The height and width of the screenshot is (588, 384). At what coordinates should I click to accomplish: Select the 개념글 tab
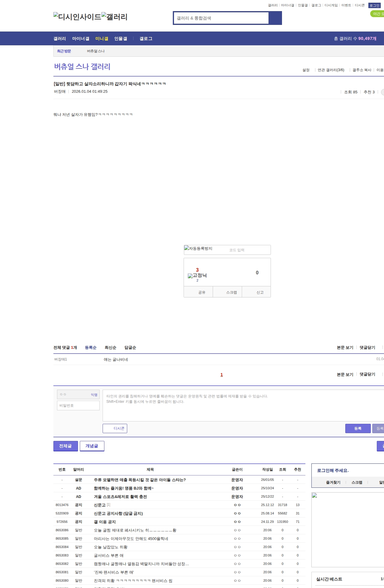pos(92,446)
